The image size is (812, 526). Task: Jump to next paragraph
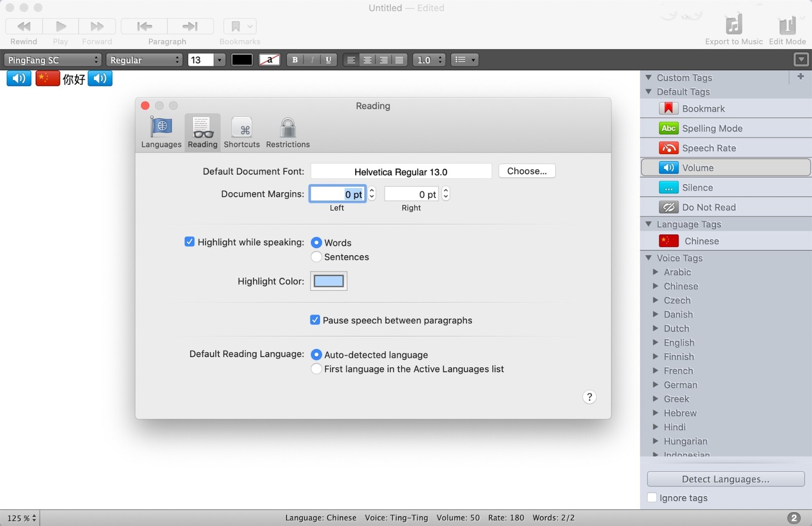pos(190,26)
